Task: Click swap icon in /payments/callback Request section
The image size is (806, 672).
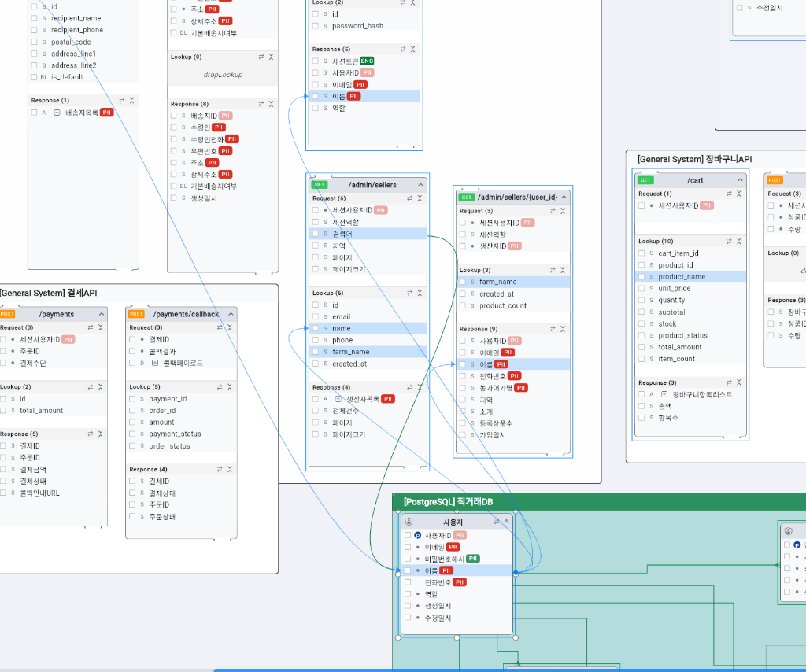Action: coord(220,327)
